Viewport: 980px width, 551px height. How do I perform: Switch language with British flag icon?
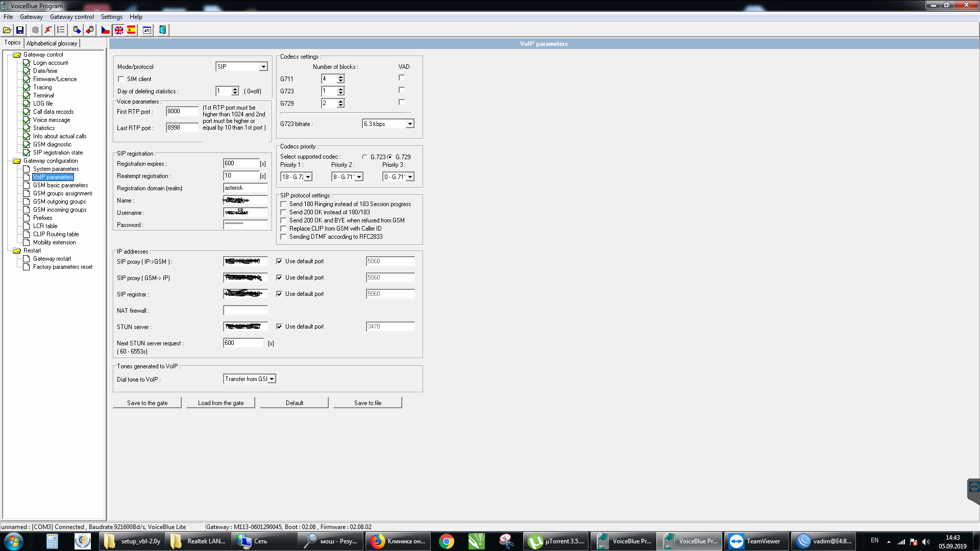[x=118, y=30]
